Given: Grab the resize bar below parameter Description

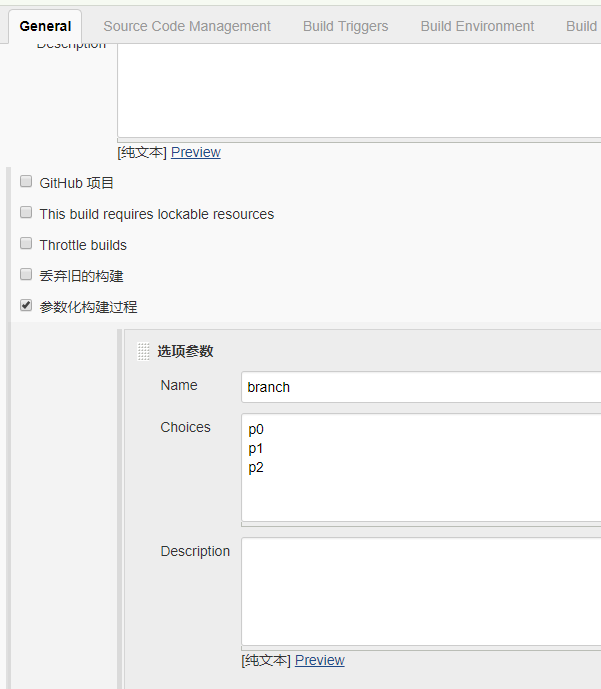Looking at the screenshot, I should [421, 648].
